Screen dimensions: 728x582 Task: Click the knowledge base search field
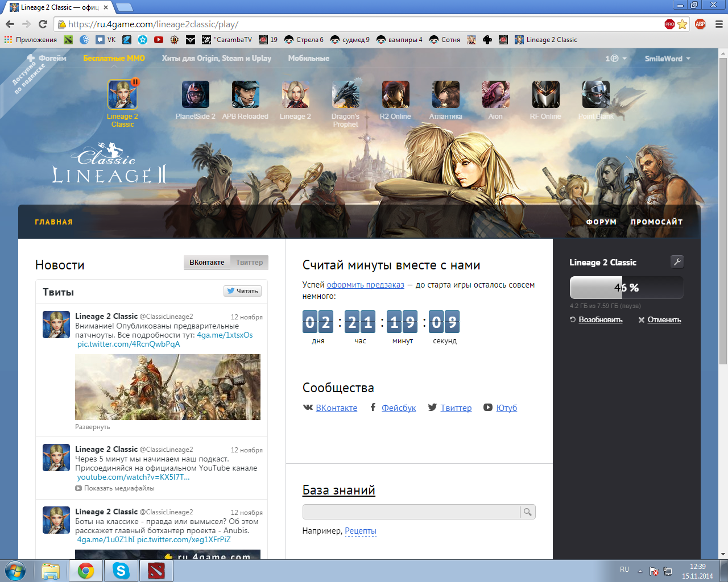[x=411, y=512]
